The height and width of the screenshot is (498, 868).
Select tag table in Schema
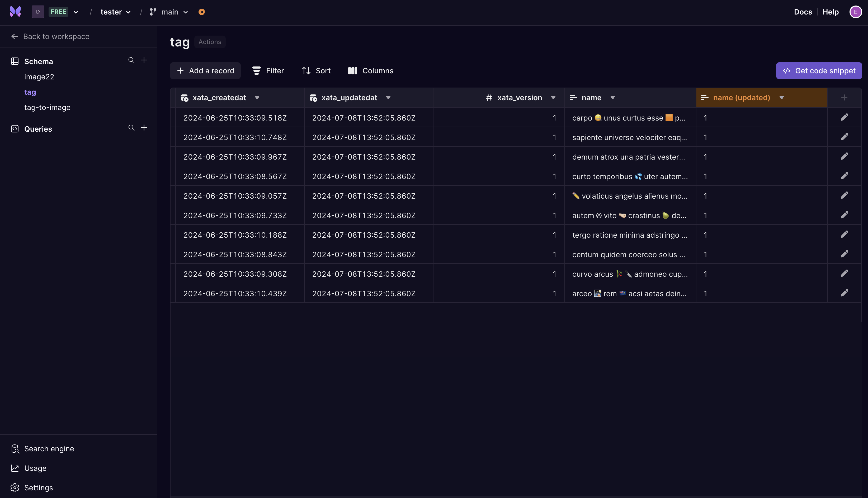(x=30, y=92)
